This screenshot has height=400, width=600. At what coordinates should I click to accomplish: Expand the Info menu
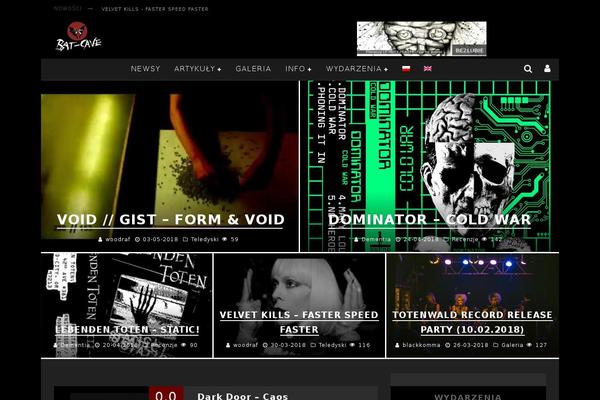point(298,69)
